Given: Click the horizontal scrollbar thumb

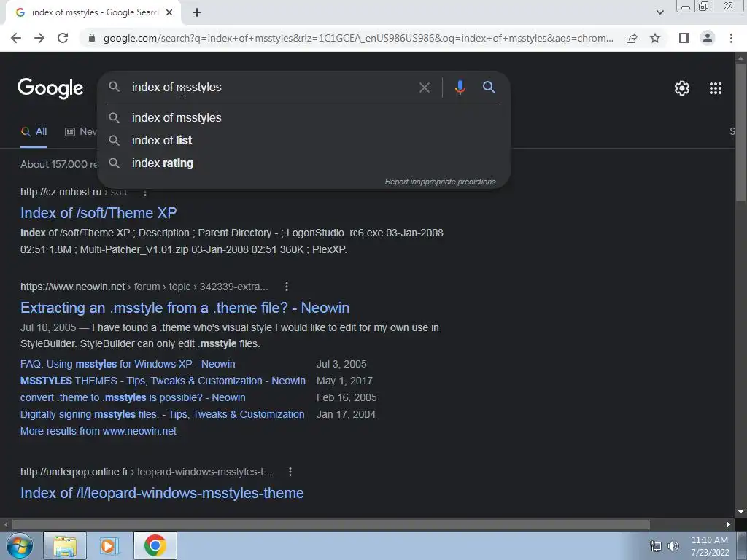Looking at the screenshot, I should 330,524.
